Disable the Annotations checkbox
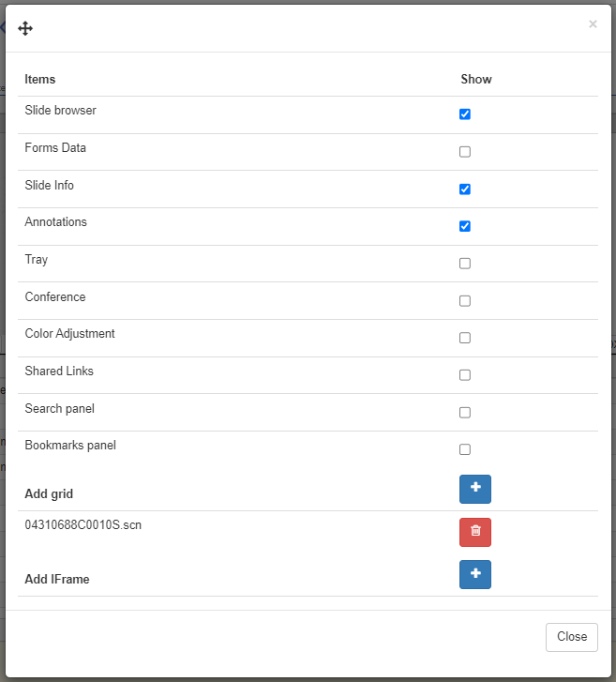The height and width of the screenshot is (682, 616). click(x=465, y=226)
